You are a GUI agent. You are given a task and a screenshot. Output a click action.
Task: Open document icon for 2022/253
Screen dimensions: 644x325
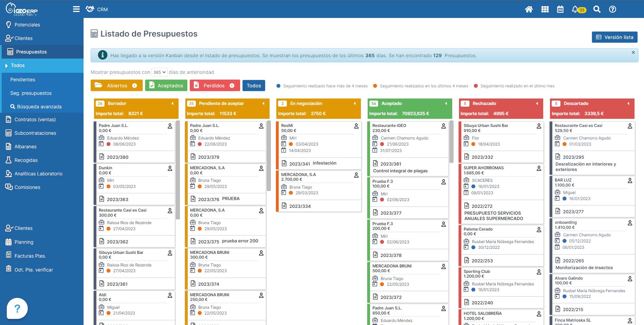pyautogui.click(x=466, y=260)
